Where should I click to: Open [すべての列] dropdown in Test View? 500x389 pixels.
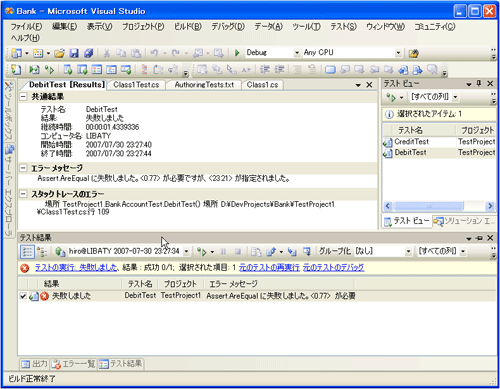[455, 97]
